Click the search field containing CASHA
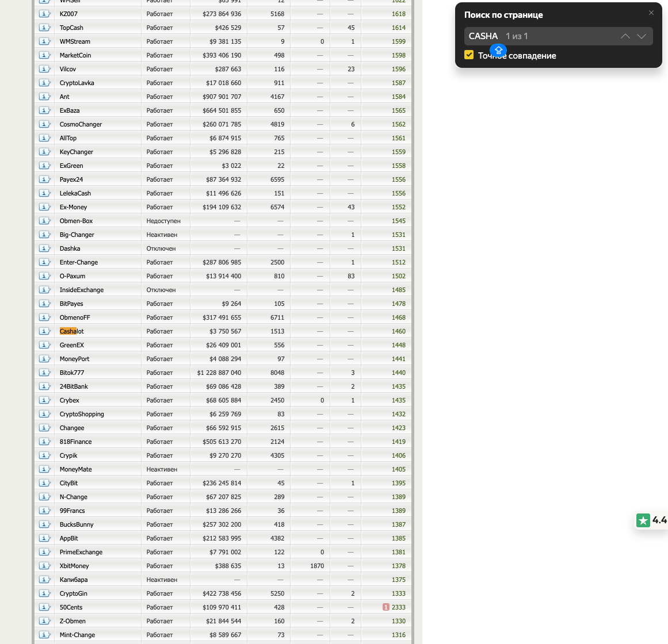 coord(541,36)
